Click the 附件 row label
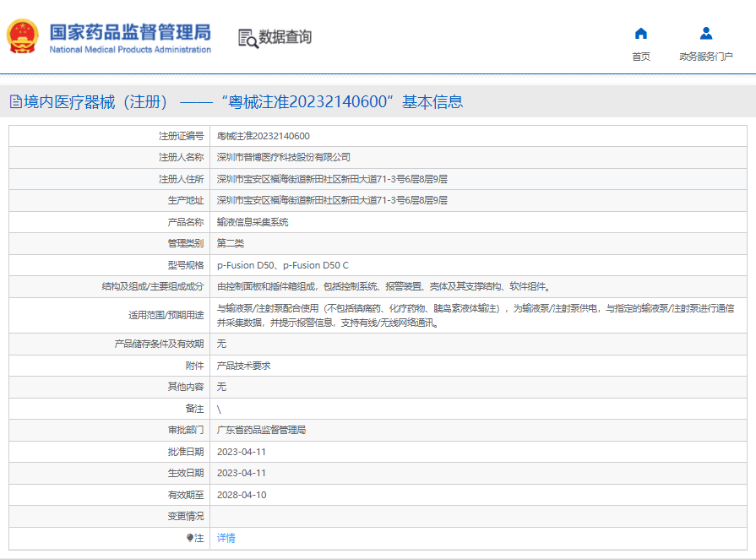 [195, 366]
